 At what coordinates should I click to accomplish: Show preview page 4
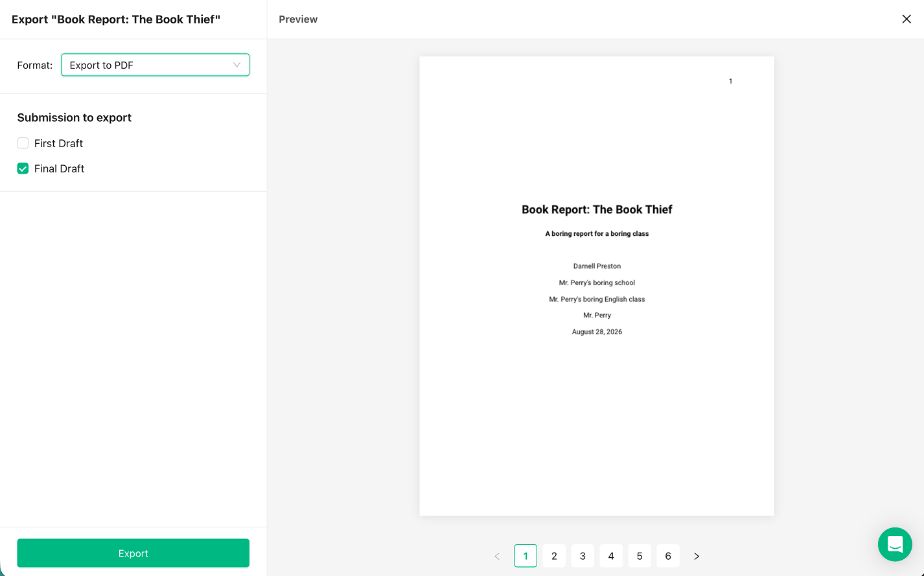point(611,556)
